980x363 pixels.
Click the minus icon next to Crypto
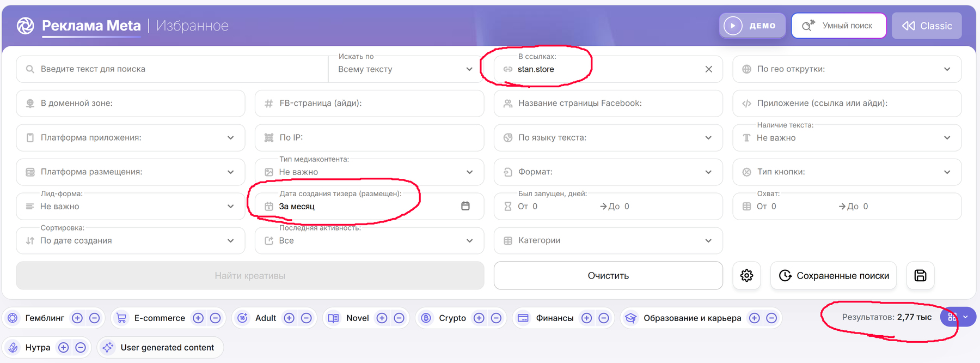coord(496,318)
